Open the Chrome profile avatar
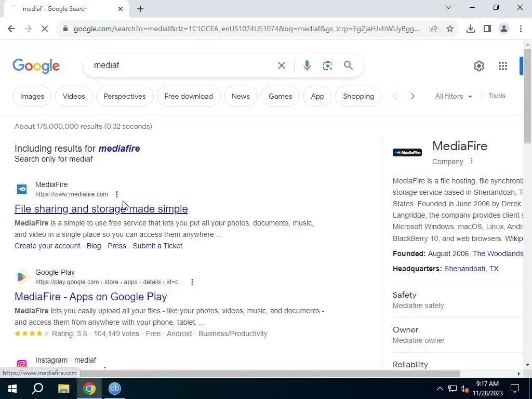The width and height of the screenshot is (532, 399). point(504,29)
